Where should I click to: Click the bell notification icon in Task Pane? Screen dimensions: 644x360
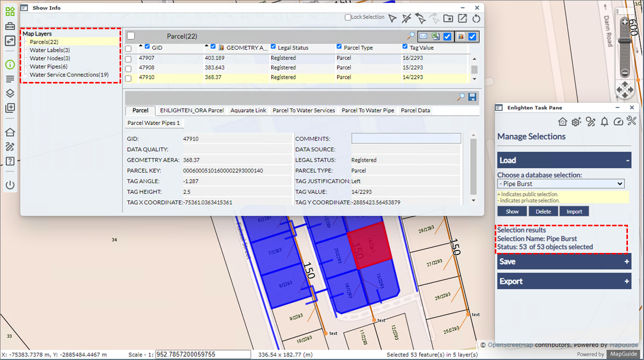[x=604, y=122]
